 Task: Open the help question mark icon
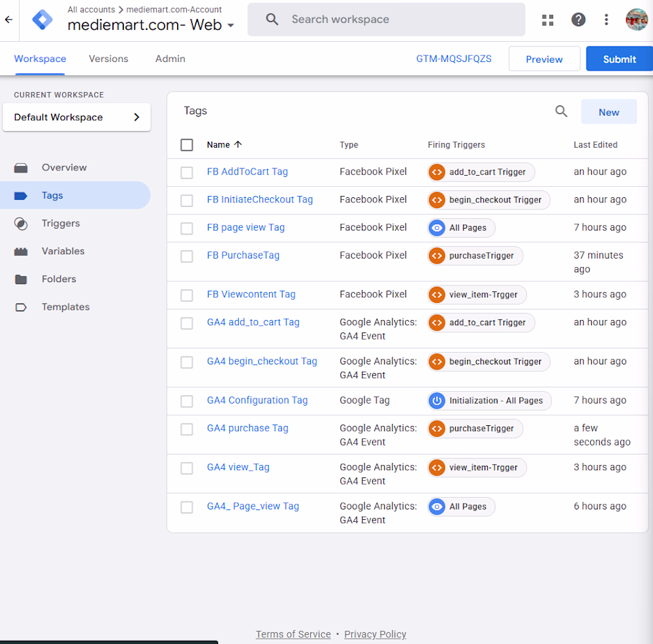click(578, 20)
